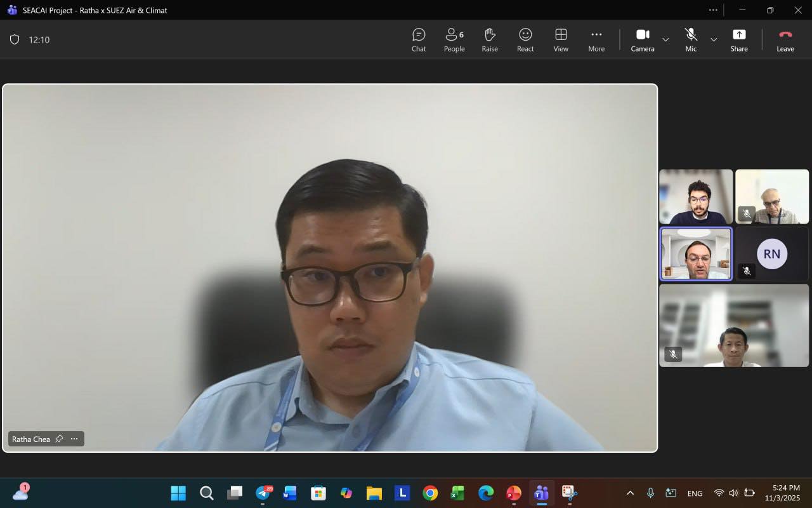Screen dimensions: 812x508
Task: Open the React emoji menu
Action: (x=525, y=39)
